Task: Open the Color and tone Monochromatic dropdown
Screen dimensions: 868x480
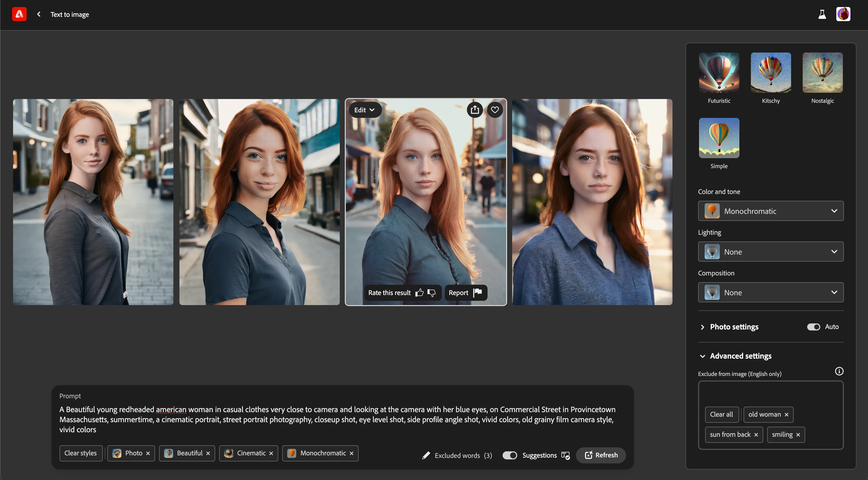Action: [x=770, y=211]
